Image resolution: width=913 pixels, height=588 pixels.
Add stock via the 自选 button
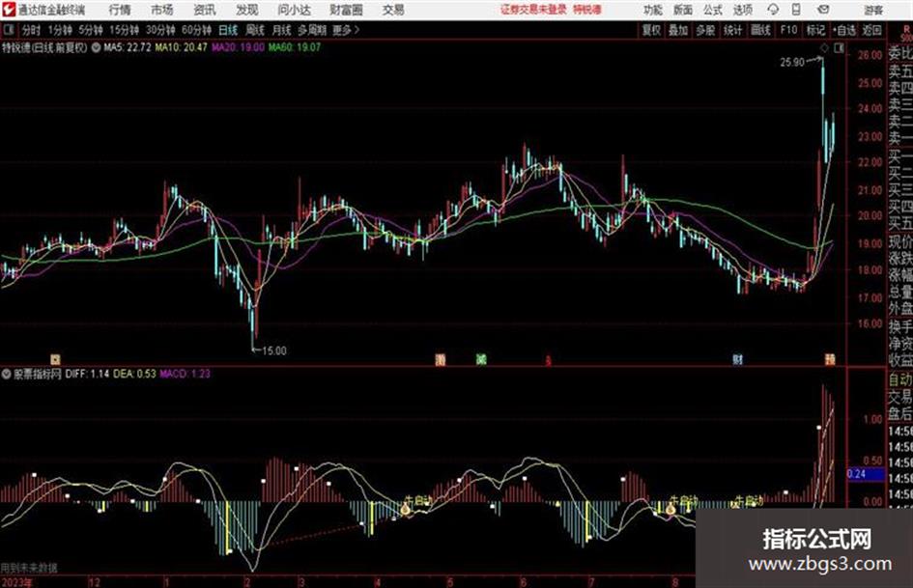point(844,30)
